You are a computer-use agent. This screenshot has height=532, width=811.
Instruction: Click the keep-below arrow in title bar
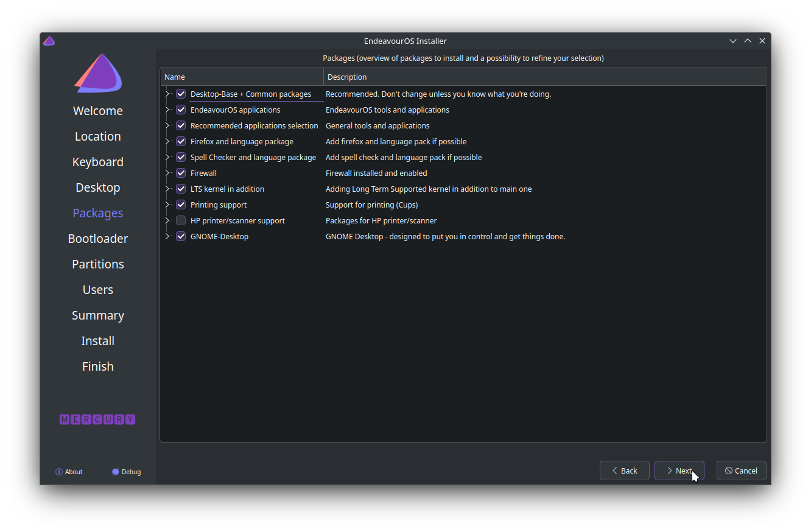(733, 41)
